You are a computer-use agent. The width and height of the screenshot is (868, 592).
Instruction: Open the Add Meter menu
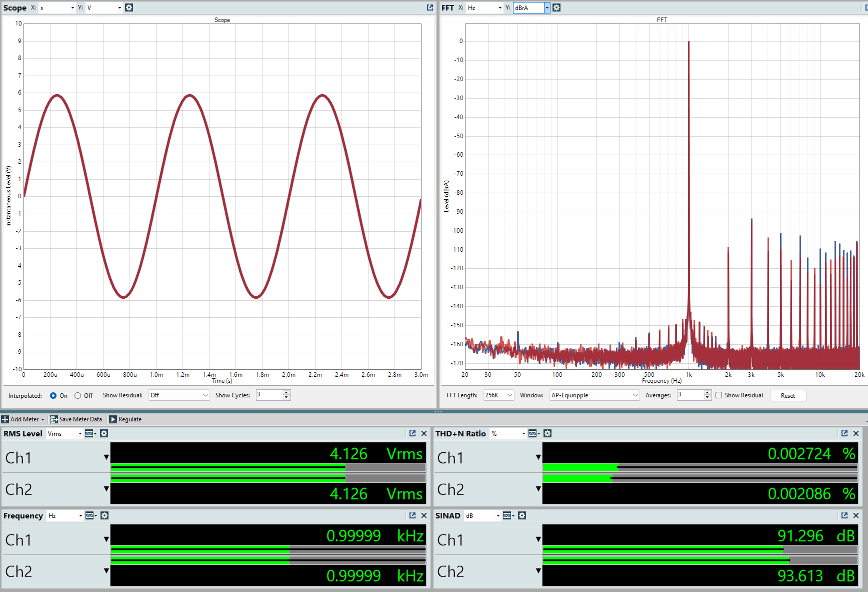[x=26, y=419]
